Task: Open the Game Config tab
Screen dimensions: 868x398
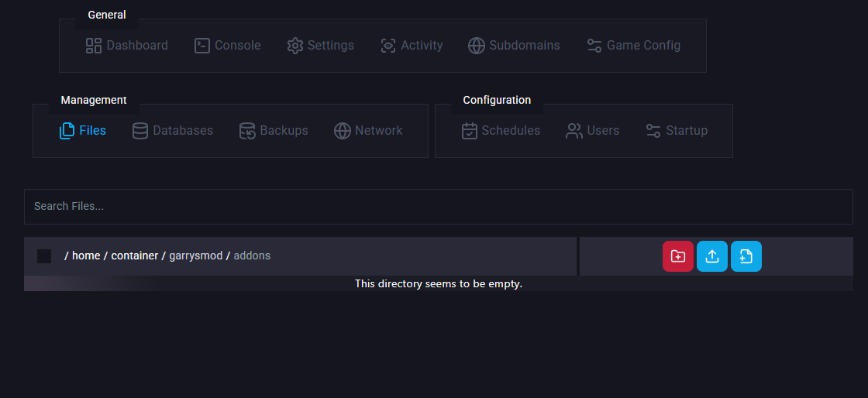Action: [x=633, y=46]
